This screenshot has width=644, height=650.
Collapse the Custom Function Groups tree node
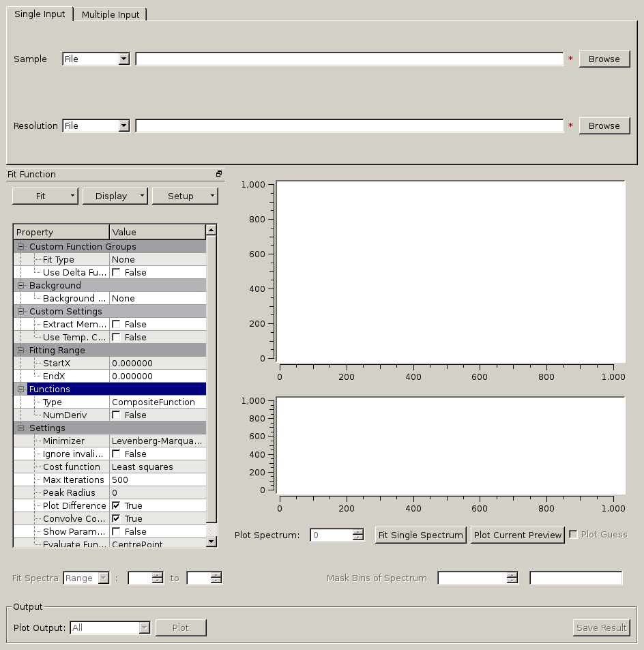(21, 247)
